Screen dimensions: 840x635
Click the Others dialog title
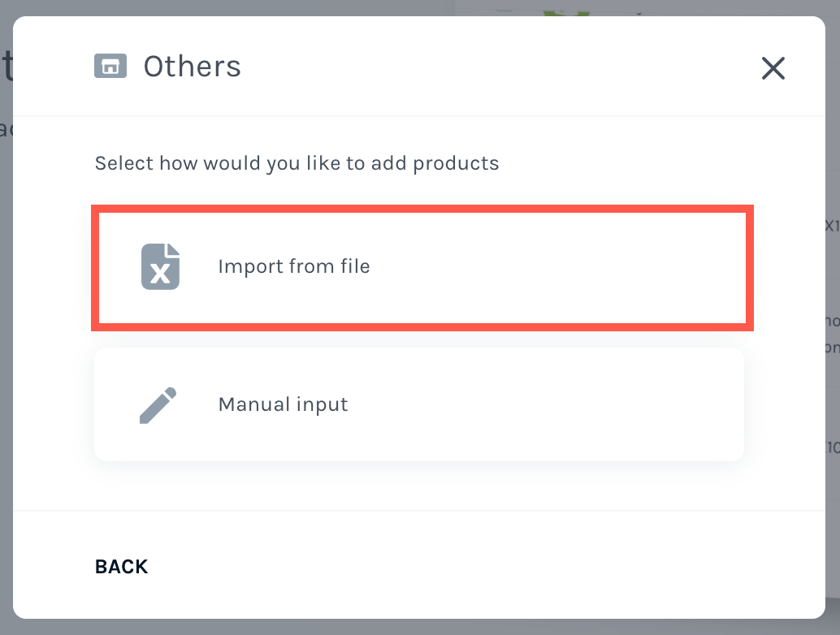pos(193,67)
